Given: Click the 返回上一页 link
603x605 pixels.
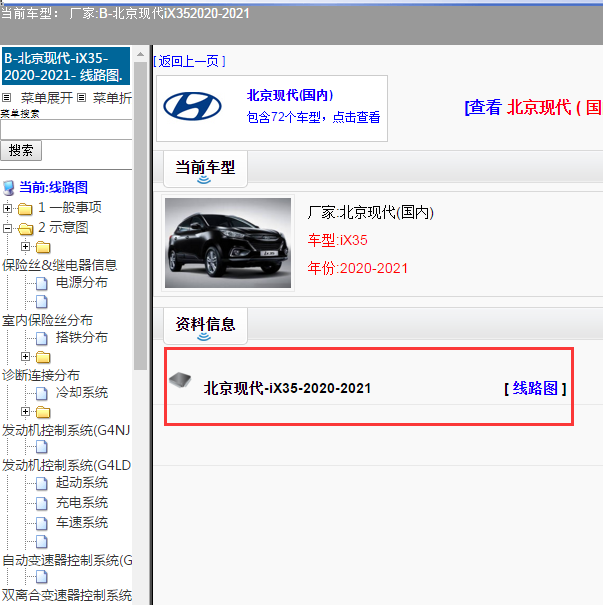Looking at the screenshot, I should [189, 61].
